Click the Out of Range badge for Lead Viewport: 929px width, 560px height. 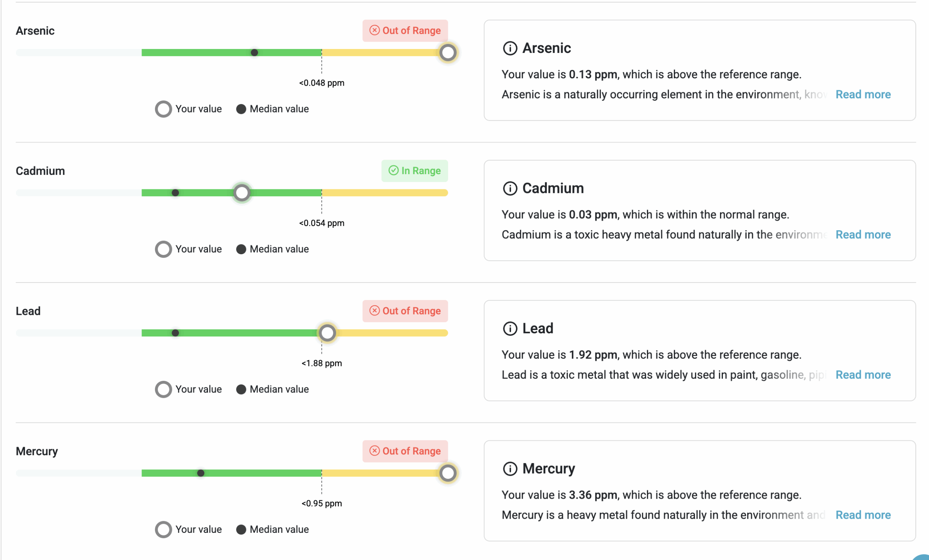[405, 311]
